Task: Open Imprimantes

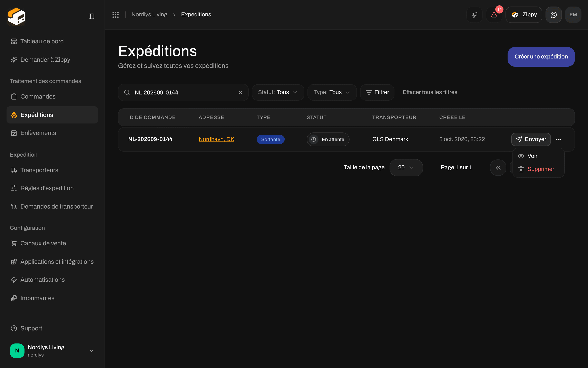Action: [52, 298]
